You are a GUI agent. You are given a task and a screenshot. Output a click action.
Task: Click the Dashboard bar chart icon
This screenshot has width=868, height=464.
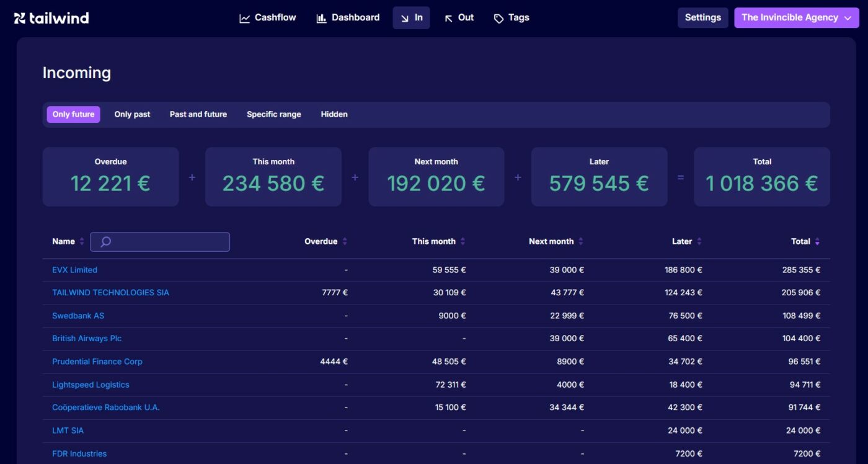pos(321,18)
